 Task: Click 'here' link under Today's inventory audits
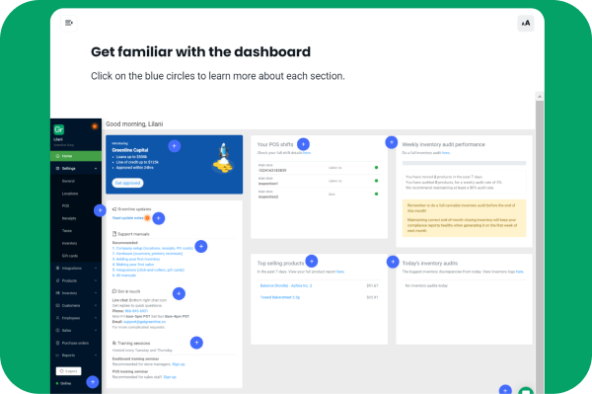pos(520,272)
